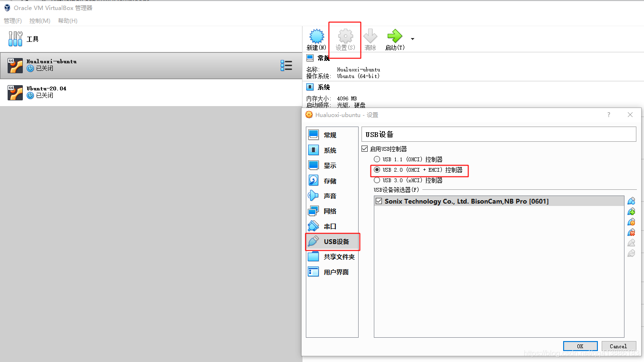Open Settings (设置) gear toolbar icon
The width and height of the screenshot is (644, 362).
pos(345,39)
